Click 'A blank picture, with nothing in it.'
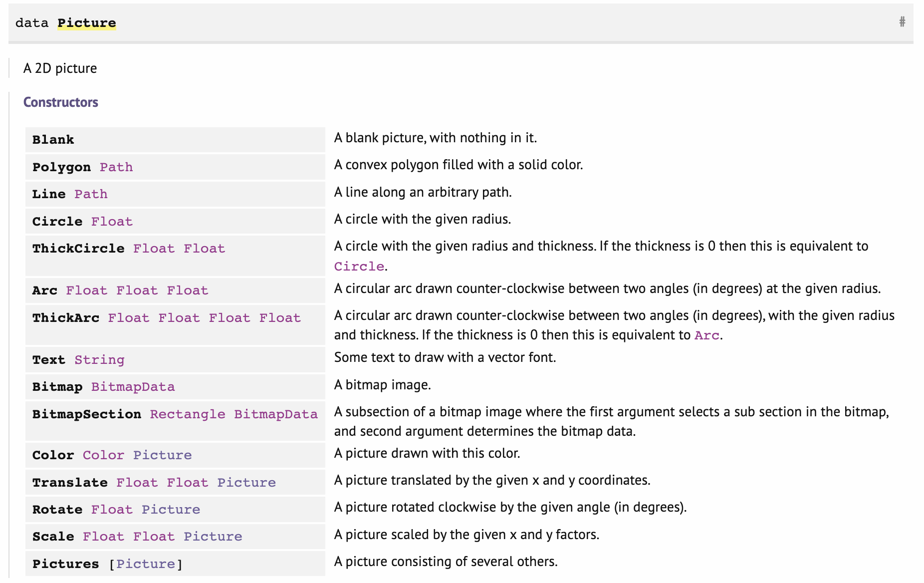Image resolution: width=924 pixels, height=583 pixels. point(436,138)
